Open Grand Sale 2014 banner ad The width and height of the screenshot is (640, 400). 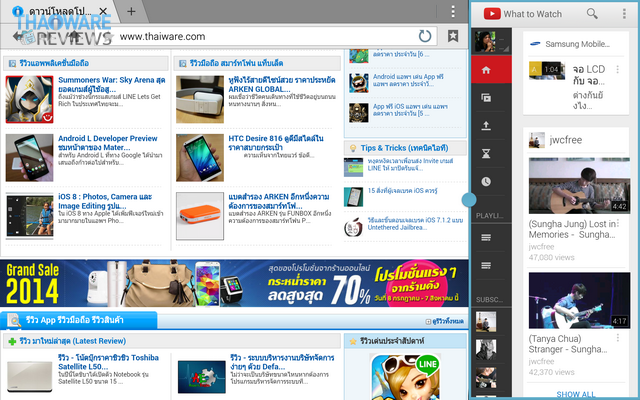(x=234, y=283)
